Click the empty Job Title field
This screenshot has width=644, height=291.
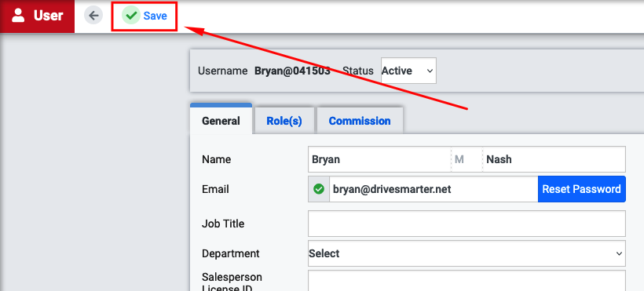click(x=467, y=224)
